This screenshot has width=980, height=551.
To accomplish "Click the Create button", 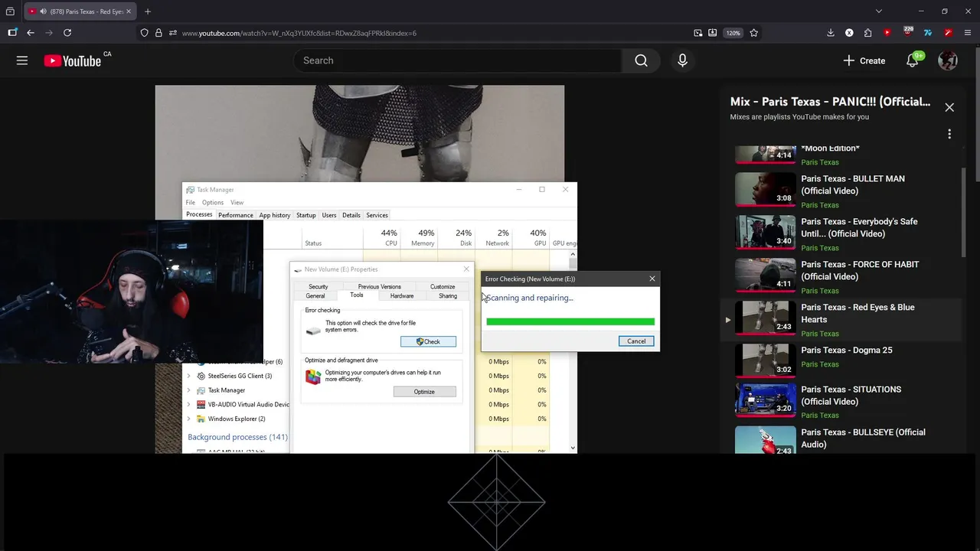I will coord(864,60).
